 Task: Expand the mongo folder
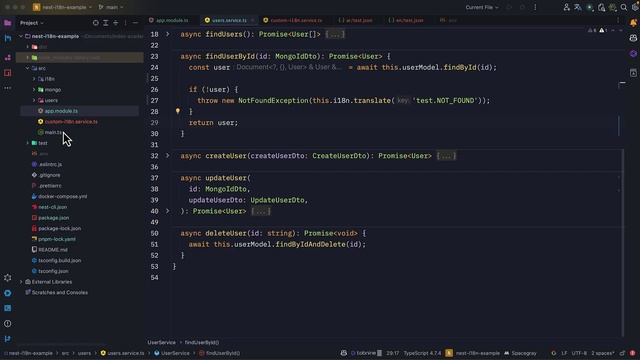tap(34, 89)
